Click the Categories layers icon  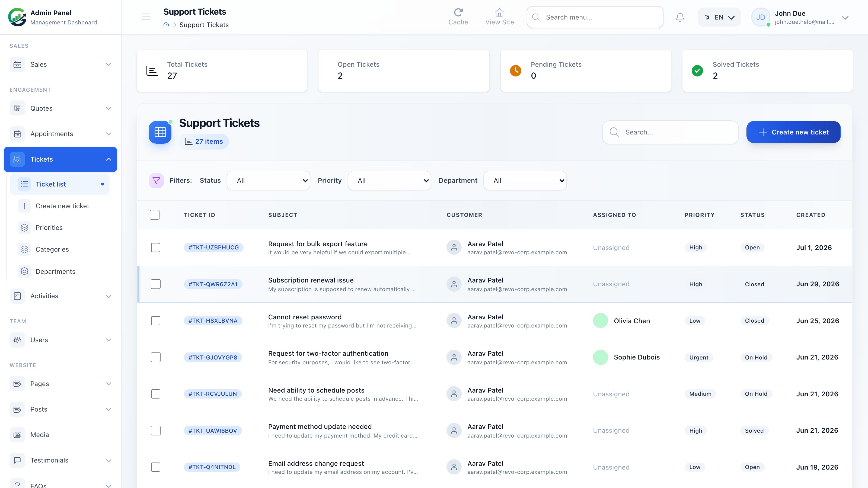coord(24,249)
